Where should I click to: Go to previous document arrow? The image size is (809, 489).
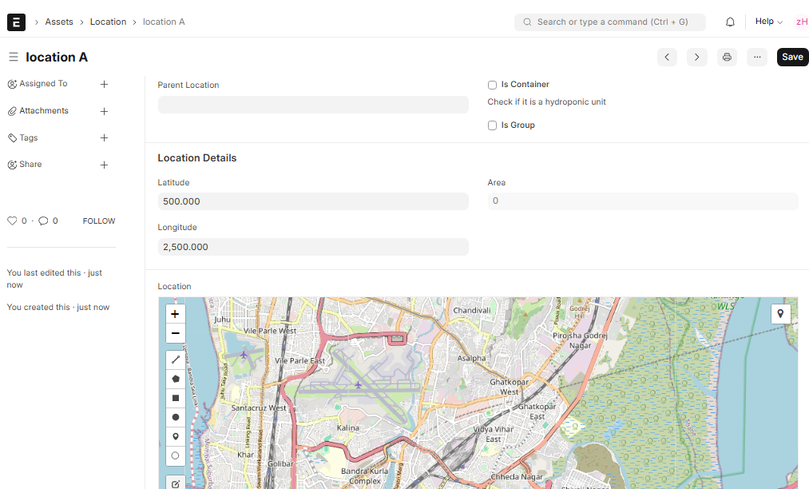tap(667, 57)
